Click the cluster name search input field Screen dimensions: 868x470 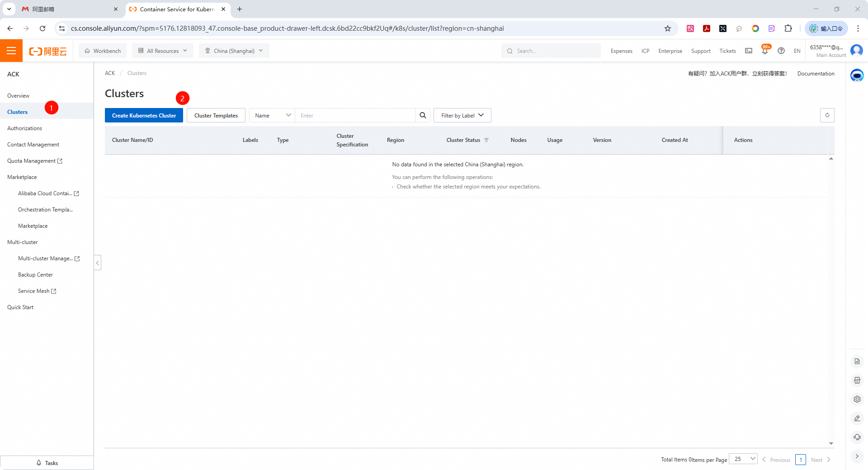[x=355, y=115]
